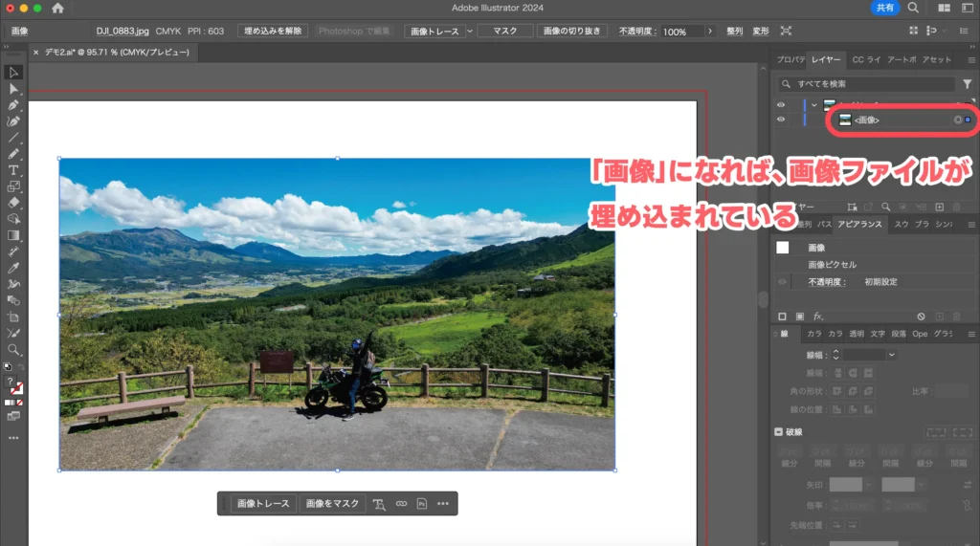Click the fx add effect icon
The width and height of the screenshot is (980, 546).
point(817,317)
